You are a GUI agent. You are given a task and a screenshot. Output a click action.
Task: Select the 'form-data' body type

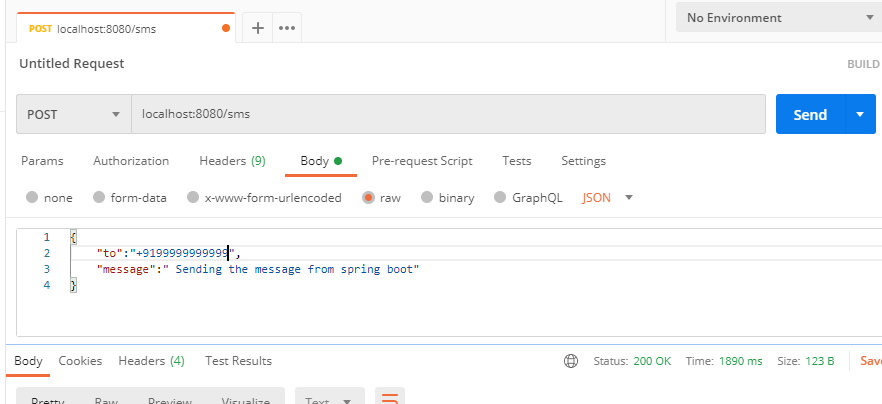pos(129,197)
